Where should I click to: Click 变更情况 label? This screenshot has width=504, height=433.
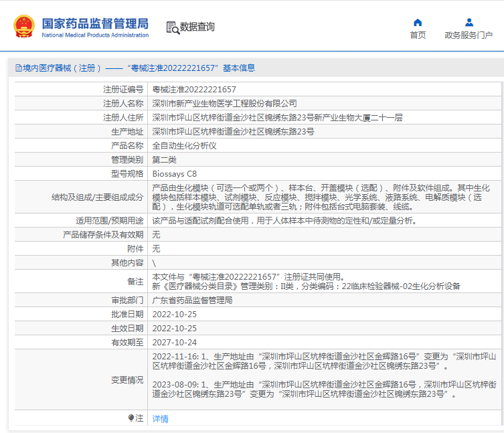[x=127, y=380]
